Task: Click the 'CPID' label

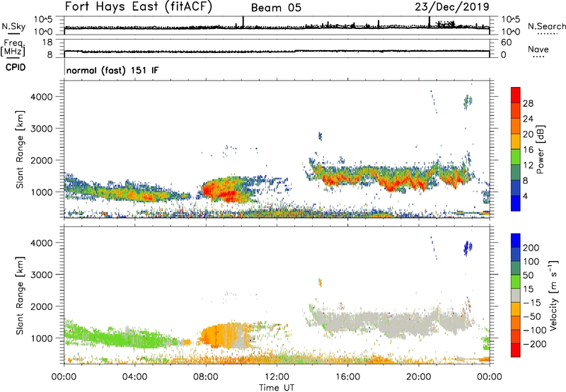Action: (16, 67)
